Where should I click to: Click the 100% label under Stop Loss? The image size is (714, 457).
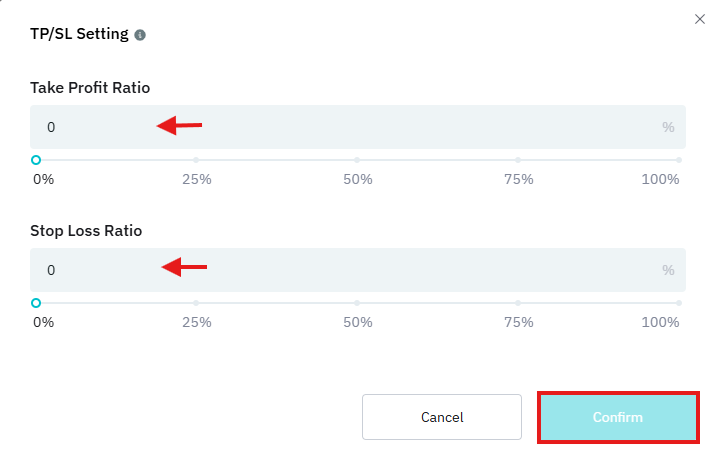tap(660, 322)
